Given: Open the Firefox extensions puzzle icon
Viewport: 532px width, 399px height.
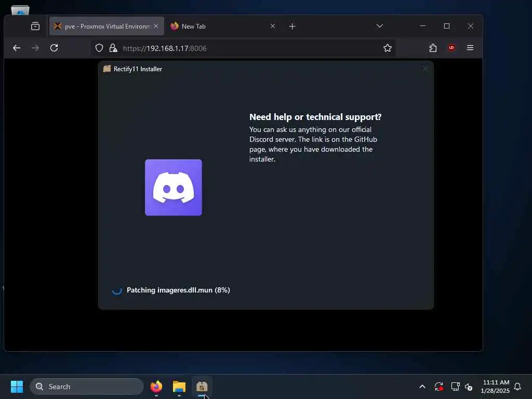Looking at the screenshot, I should pyautogui.click(x=433, y=48).
